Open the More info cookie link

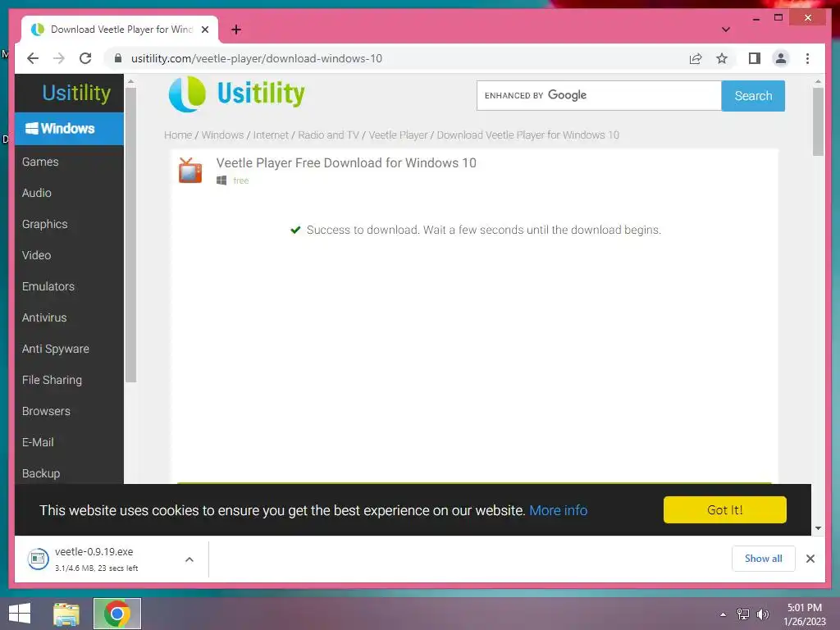pos(558,510)
